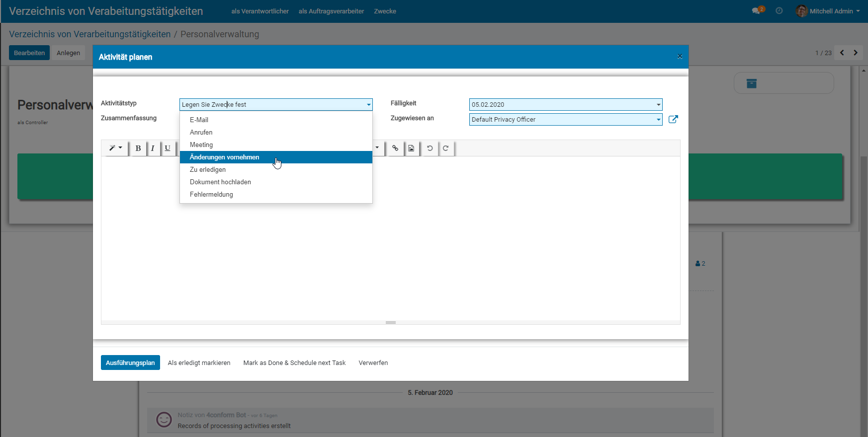
Task: Click the undo icon in the editor
Action: (x=430, y=148)
